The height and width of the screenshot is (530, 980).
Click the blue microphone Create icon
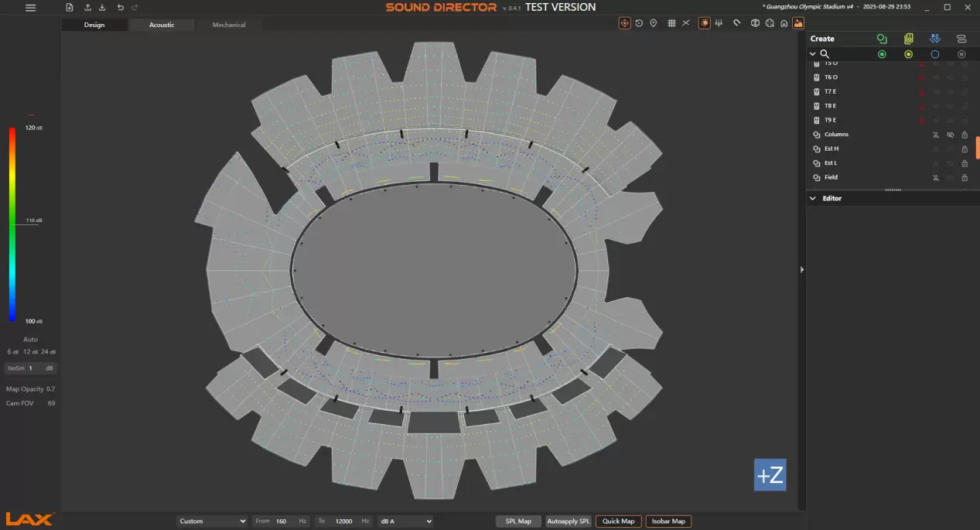pos(935,39)
